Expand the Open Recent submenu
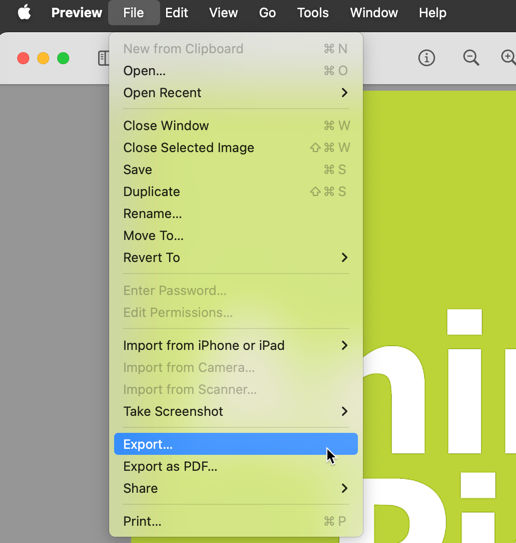This screenshot has height=543, width=516. [x=236, y=93]
